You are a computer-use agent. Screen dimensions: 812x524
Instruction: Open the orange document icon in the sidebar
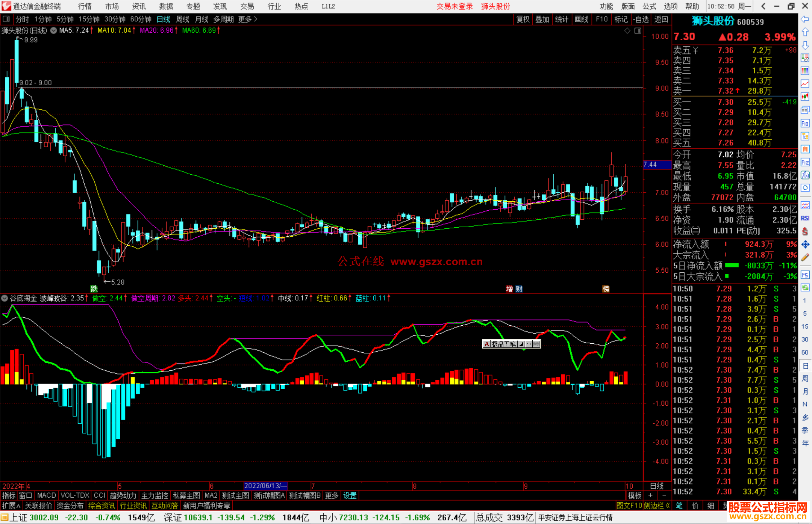(805, 149)
